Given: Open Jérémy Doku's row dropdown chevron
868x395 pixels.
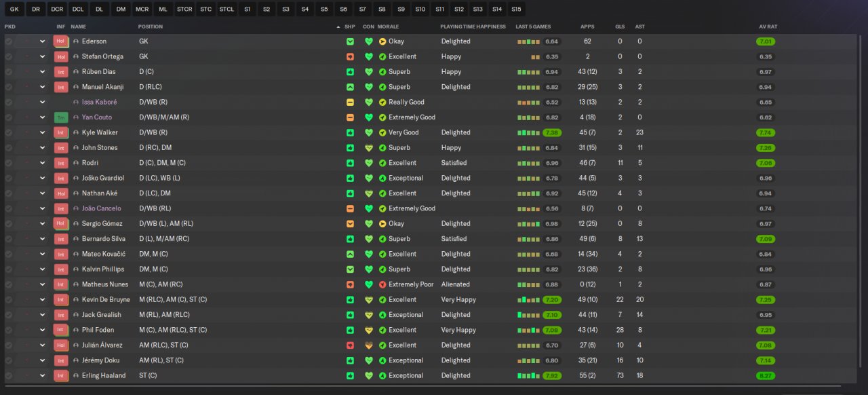Looking at the screenshot, I should [x=42, y=360].
